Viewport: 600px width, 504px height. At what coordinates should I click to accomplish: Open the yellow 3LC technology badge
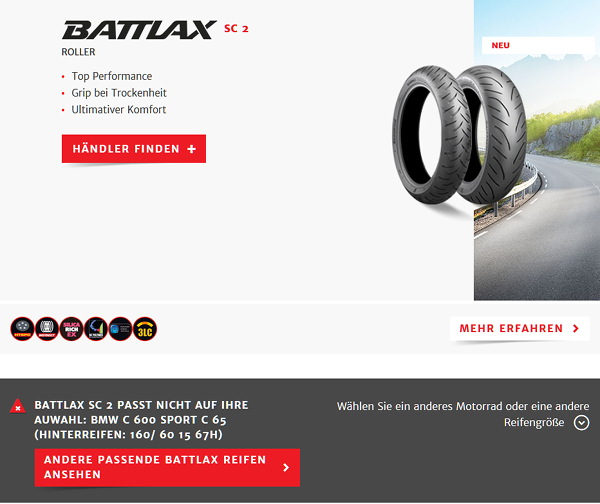pyautogui.click(x=145, y=329)
